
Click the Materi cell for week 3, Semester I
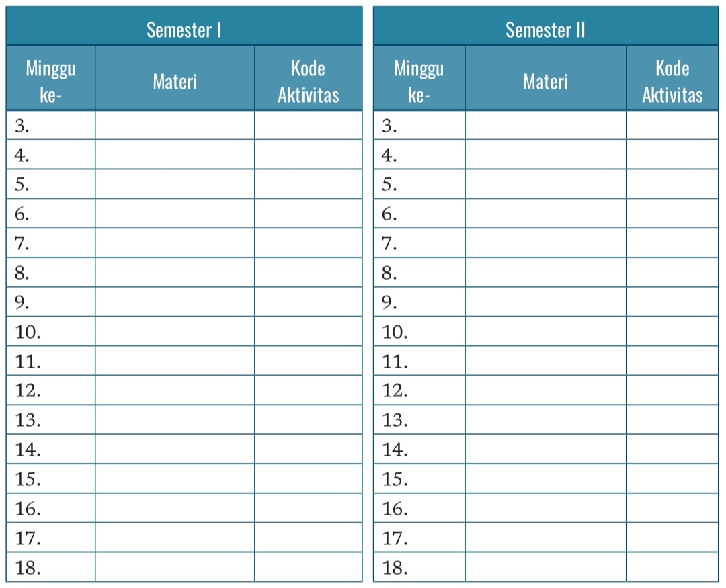[x=175, y=125]
